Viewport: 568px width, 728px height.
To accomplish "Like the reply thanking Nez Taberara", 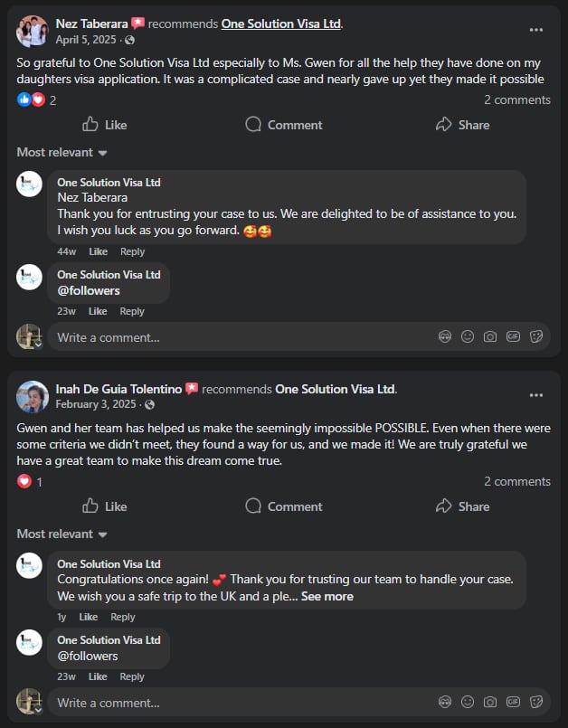I will tap(98, 251).
